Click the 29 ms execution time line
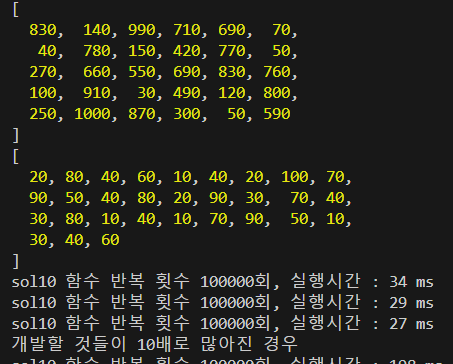453x364 pixels. 223,303
